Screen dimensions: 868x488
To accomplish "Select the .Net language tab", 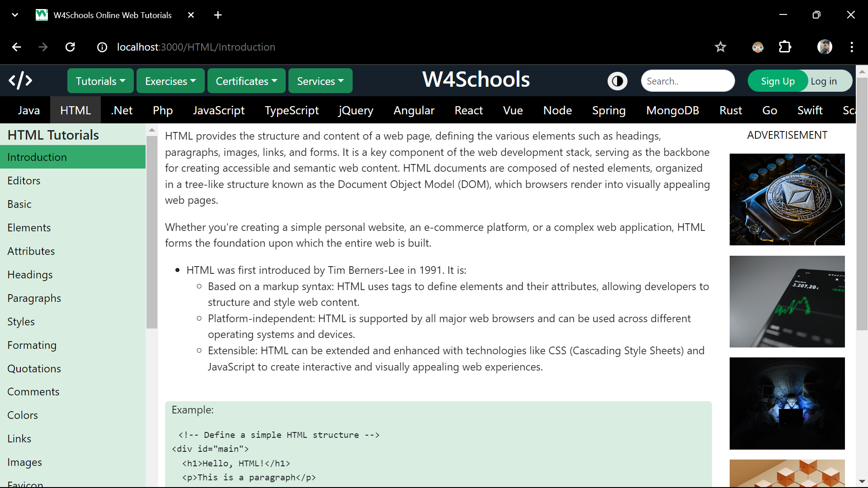I will [x=122, y=110].
